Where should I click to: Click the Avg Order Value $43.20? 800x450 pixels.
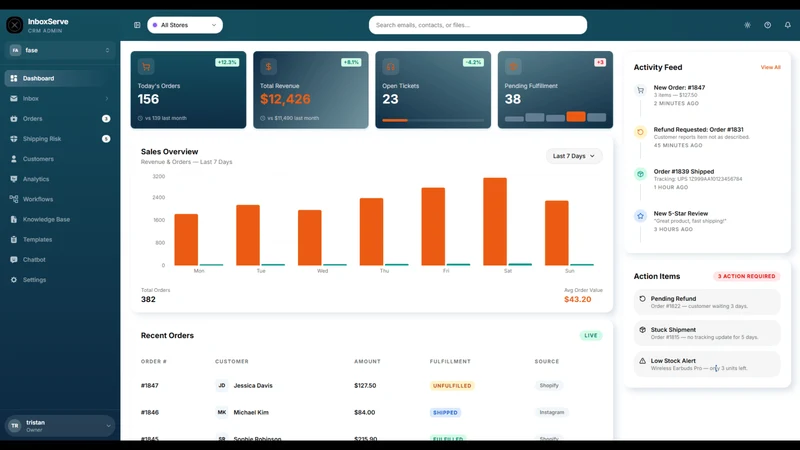pos(578,299)
